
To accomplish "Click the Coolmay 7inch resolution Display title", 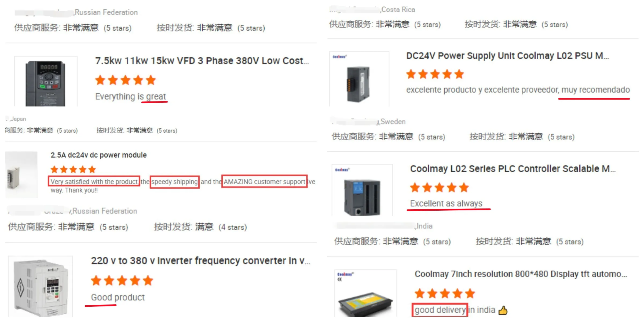I will pyautogui.click(x=521, y=274).
